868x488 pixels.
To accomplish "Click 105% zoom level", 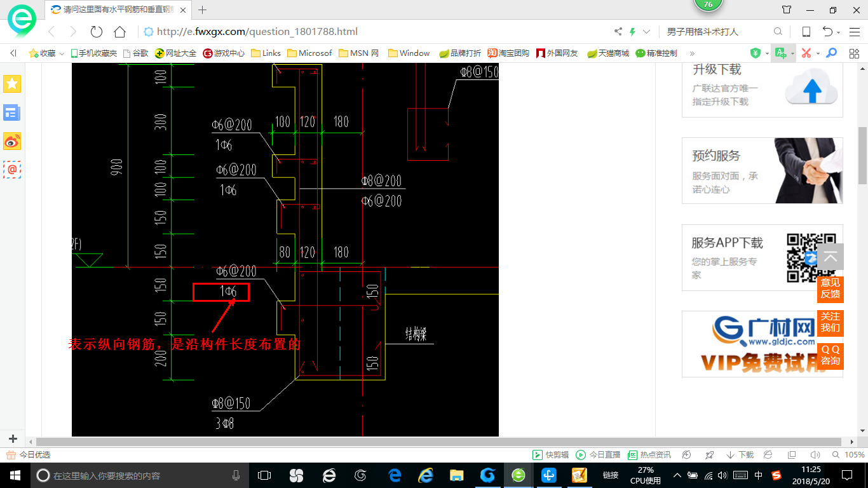I will click(x=855, y=455).
